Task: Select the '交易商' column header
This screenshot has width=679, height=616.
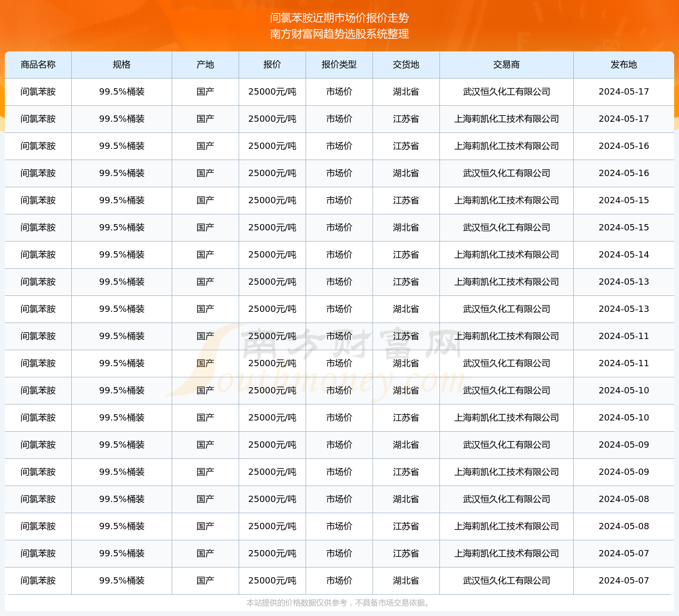Action: point(507,65)
